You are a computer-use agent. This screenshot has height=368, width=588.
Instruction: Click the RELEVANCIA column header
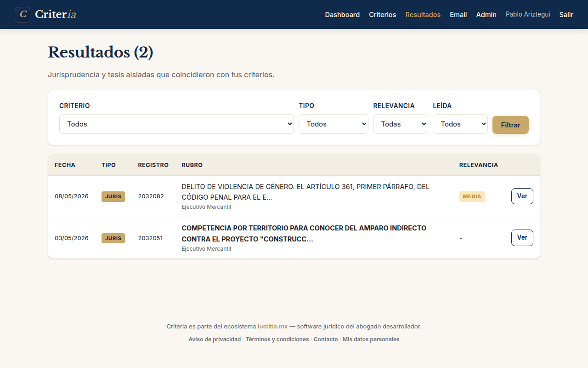click(478, 165)
